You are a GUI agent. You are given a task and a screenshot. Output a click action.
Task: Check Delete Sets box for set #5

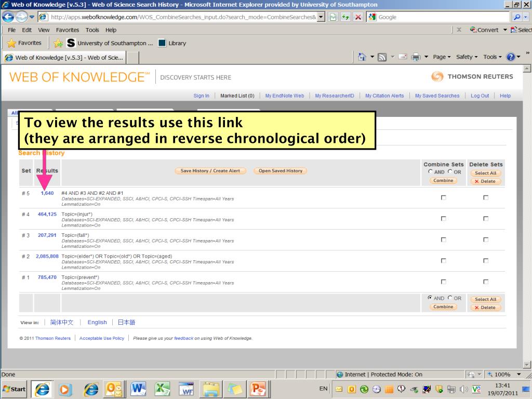[x=486, y=197]
